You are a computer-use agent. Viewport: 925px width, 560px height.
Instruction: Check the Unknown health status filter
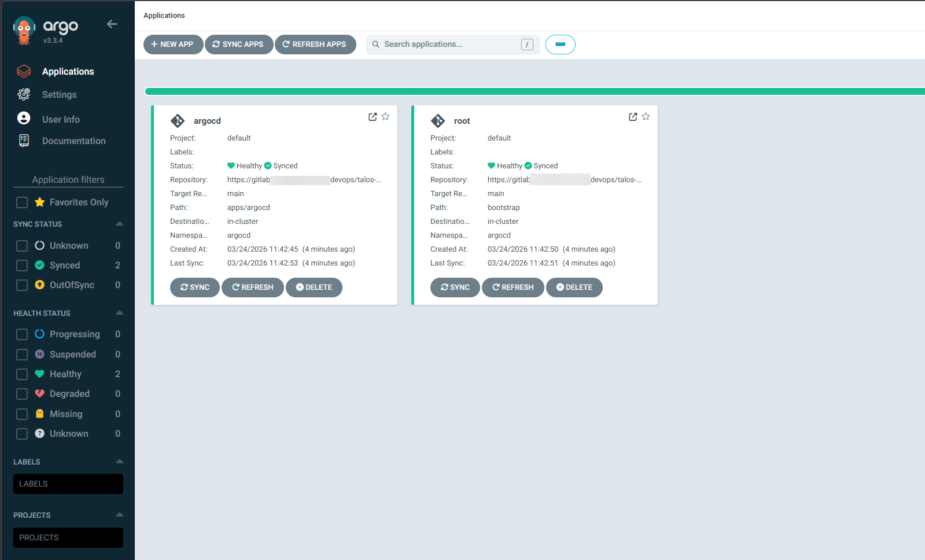[22, 434]
